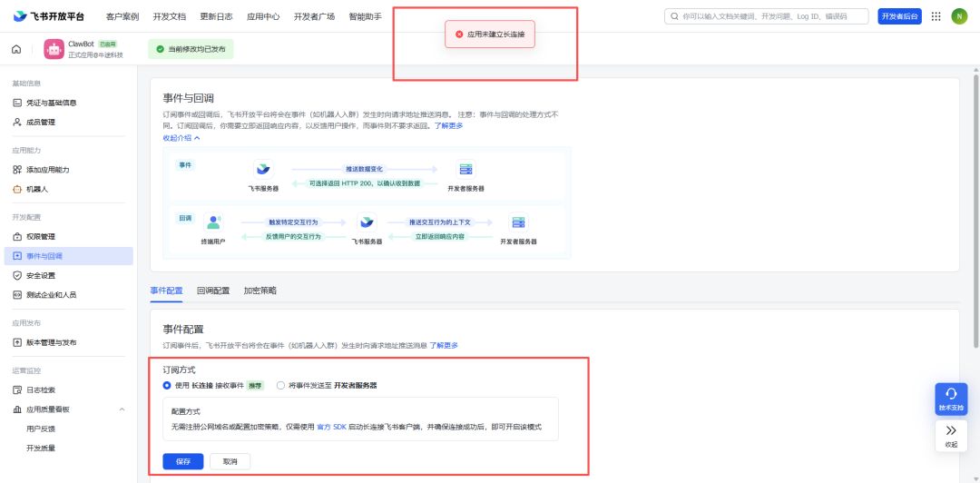
Task: Click the 事件与回调 sidebar icon
Action: coord(17,256)
